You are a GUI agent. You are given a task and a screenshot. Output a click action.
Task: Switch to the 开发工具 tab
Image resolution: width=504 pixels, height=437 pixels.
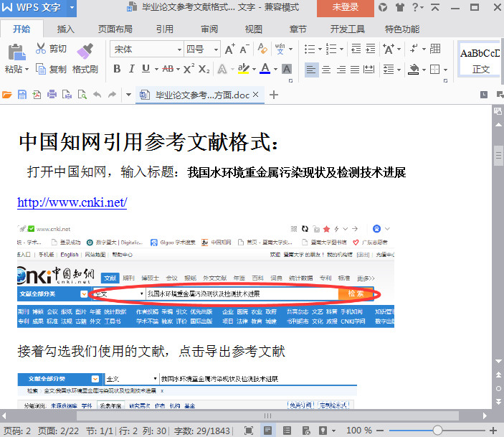[348, 29]
